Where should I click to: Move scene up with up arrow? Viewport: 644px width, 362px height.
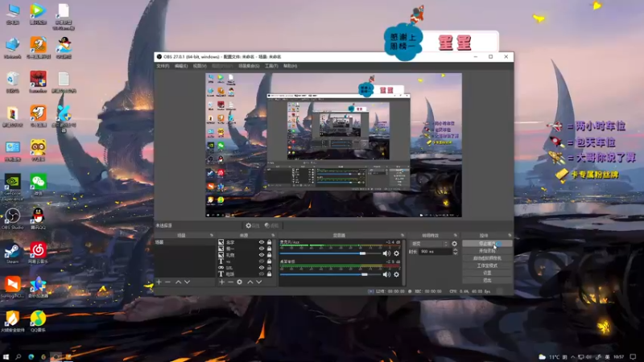pyautogui.click(x=178, y=282)
